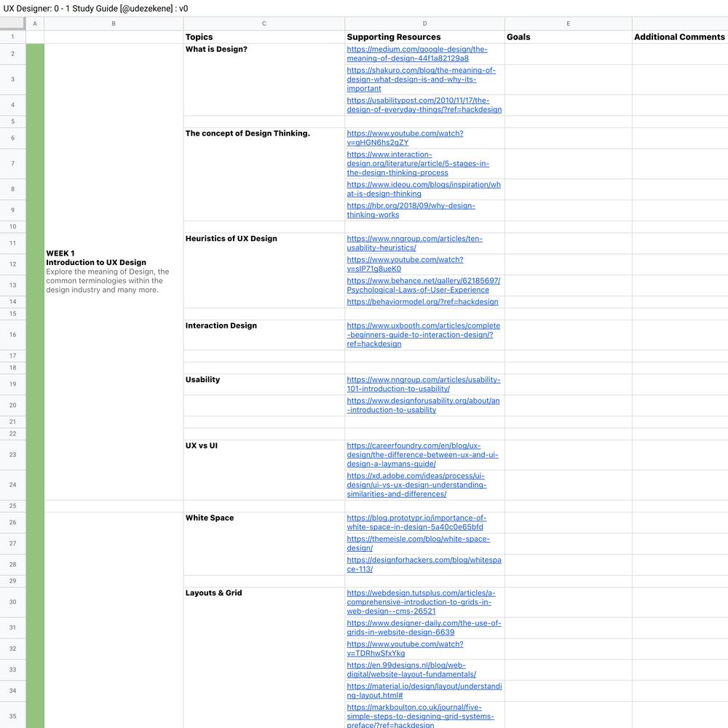Image resolution: width=728 pixels, height=728 pixels.
Task: Select the "Additional Comments" header cell
Action: click(679, 37)
